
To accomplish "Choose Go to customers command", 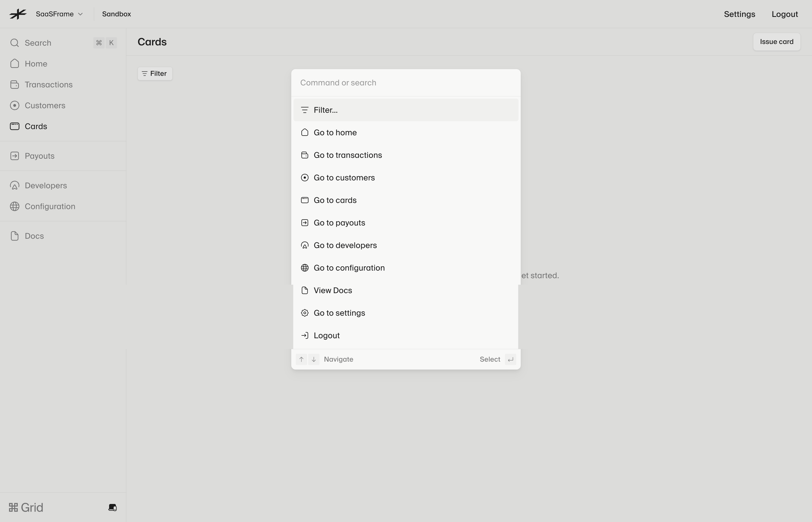I will pyautogui.click(x=406, y=178).
